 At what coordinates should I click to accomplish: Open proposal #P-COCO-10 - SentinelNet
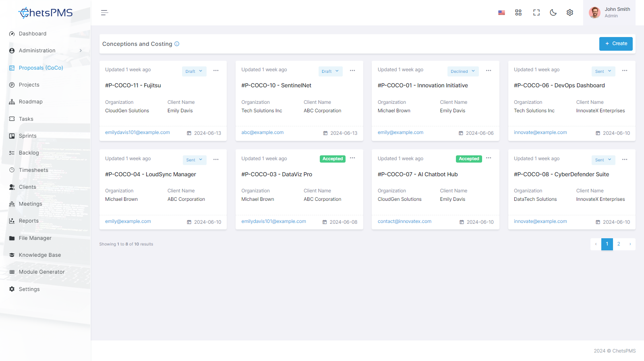pyautogui.click(x=276, y=85)
